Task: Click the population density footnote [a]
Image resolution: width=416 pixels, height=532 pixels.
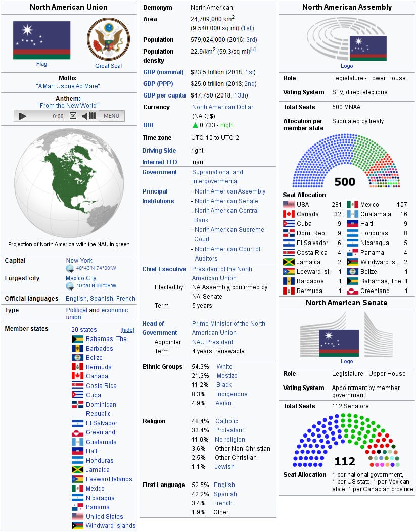Action: pyautogui.click(x=253, y=50)
